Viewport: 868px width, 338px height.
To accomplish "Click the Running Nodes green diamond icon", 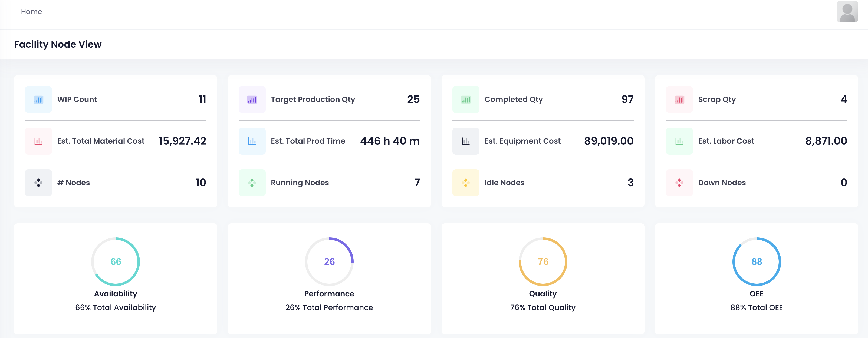I will tap(252, 183).
